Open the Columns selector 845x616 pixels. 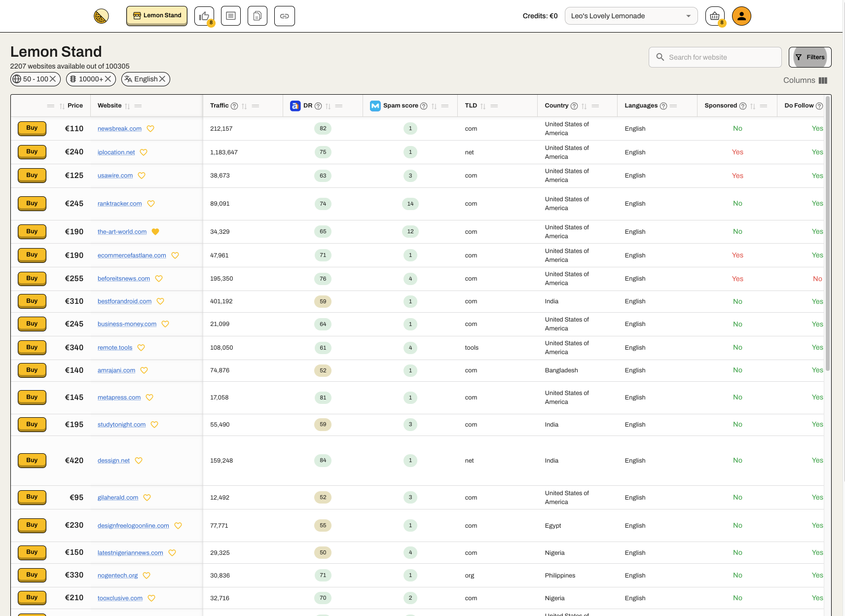tap(805, 80)
